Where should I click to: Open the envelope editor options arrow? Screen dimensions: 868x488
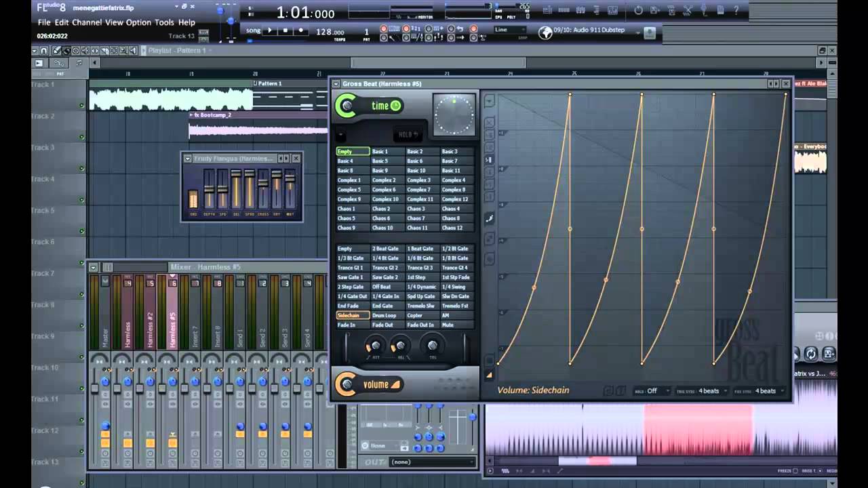489,102
